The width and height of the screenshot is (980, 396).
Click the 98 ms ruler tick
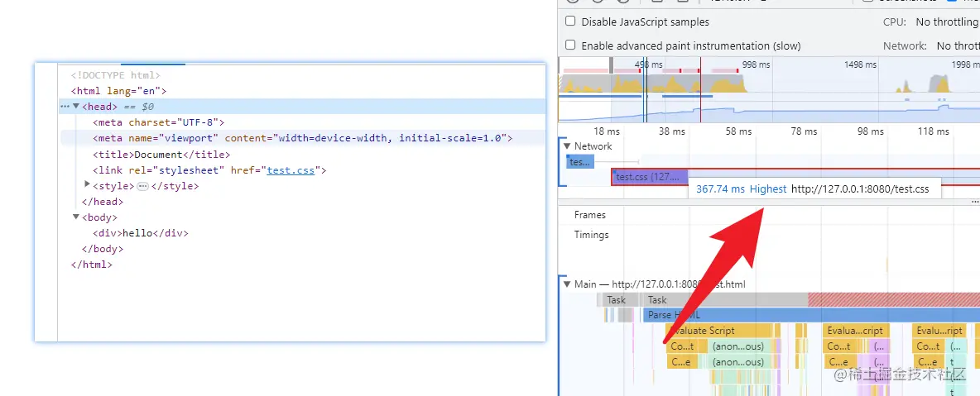click(871, 131)
